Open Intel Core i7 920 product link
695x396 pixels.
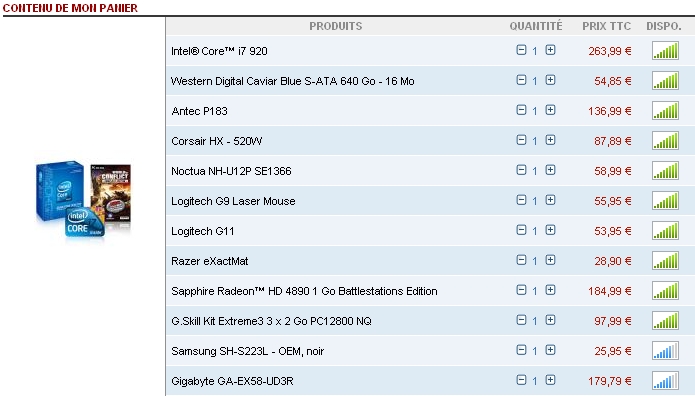219,51
